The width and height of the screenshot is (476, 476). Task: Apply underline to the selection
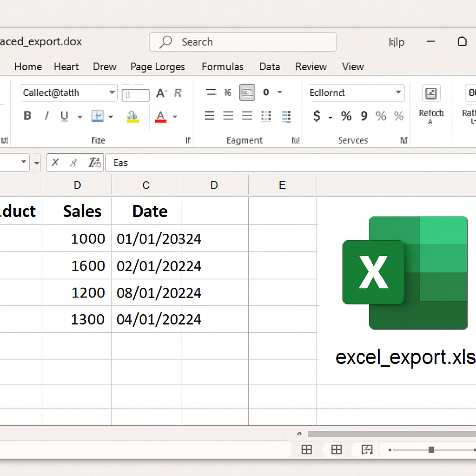pyautogui.click(x=64, y=116)
